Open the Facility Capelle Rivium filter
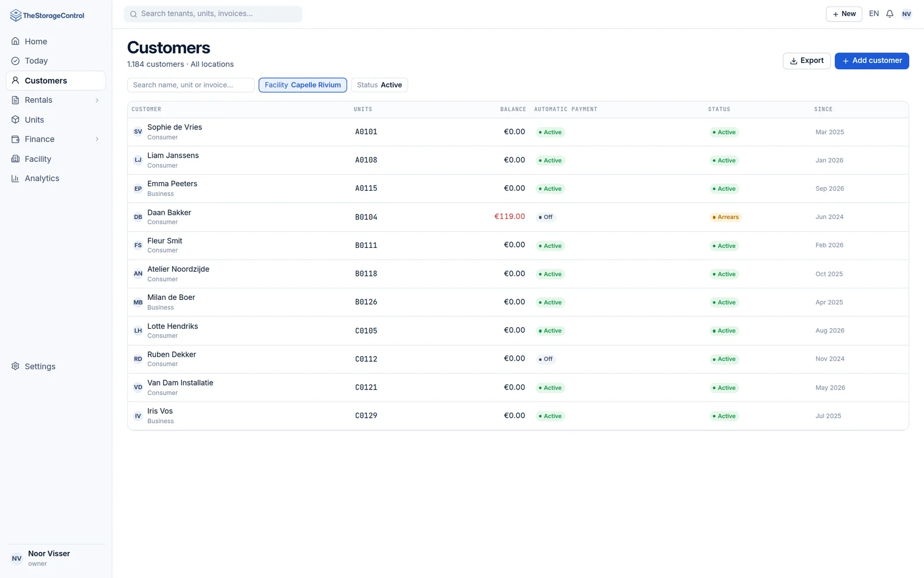 [303, 85]
